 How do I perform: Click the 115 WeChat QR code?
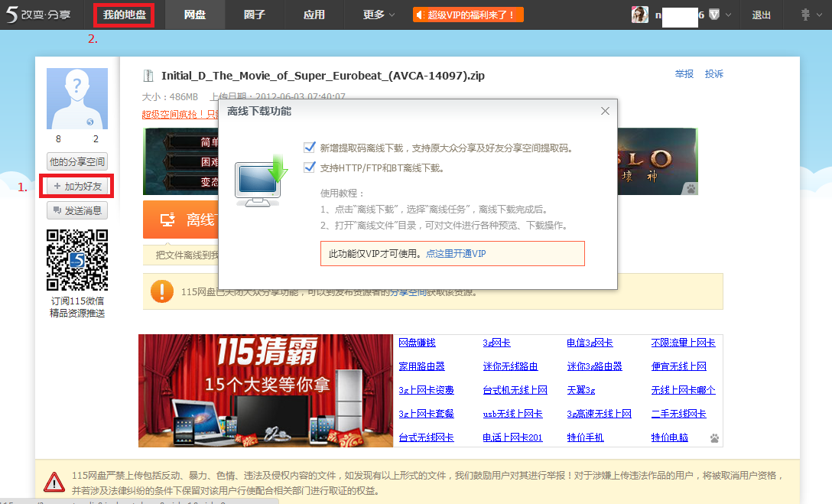tap(77, 260)
